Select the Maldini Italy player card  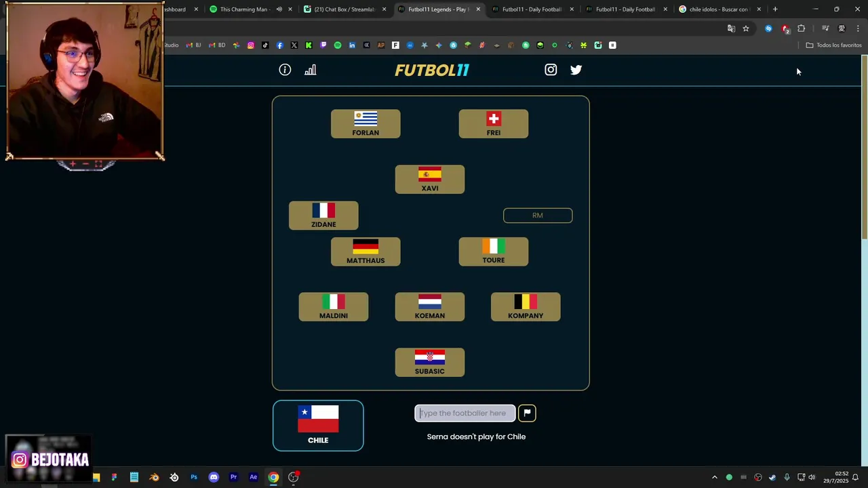tap(334, 307)
